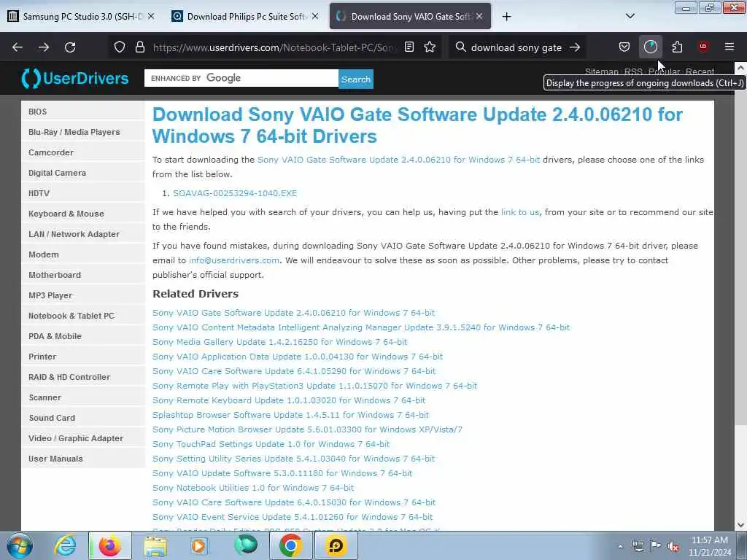The width and height of the screenshot is (747, 560).
Task: Switch to Download Philips Pc Suite tab
Action: tap(246, 17)
